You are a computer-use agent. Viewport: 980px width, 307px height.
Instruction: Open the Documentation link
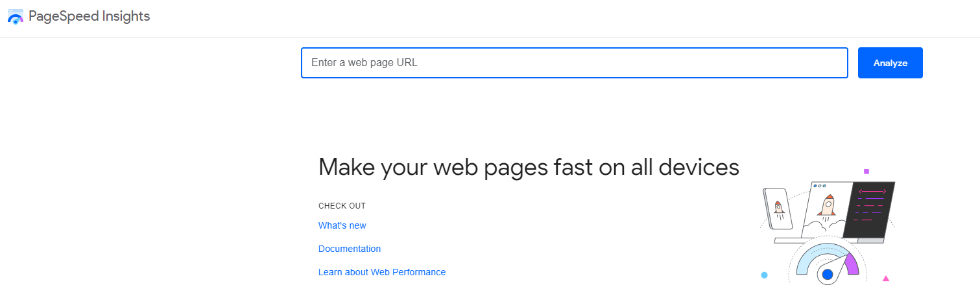pos(349,249)
